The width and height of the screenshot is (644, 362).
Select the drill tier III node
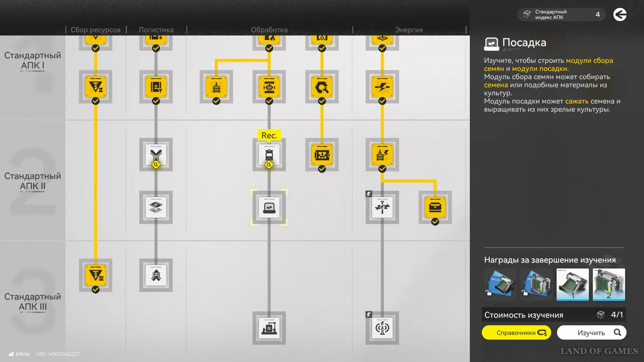pyautogui.click(x=96, y=275)
